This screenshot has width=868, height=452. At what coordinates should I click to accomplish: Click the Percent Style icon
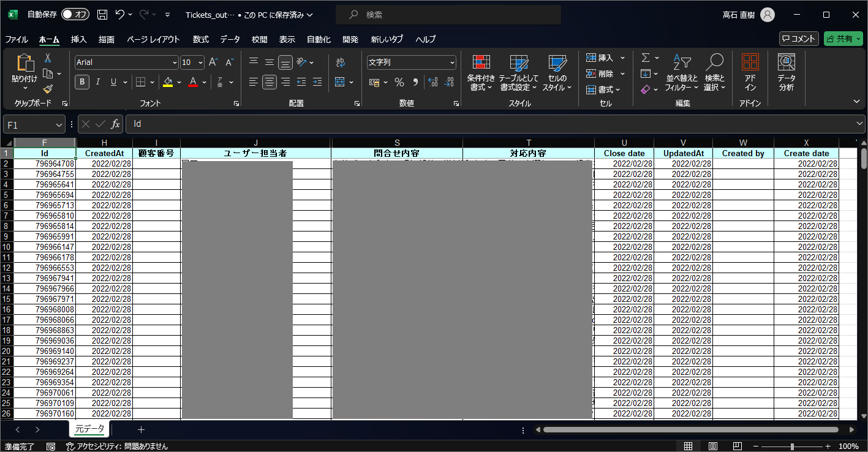399,82
